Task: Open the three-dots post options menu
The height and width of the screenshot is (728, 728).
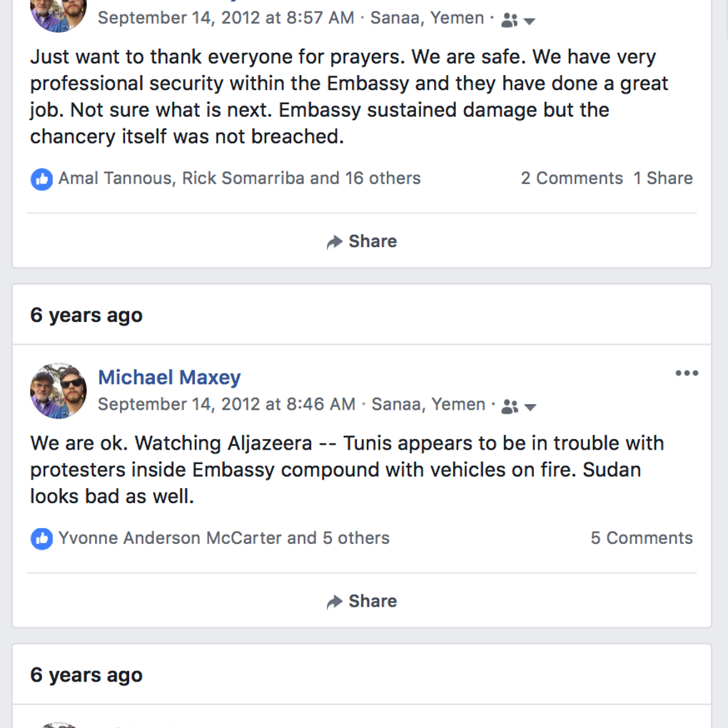Action: pos(687,373)
